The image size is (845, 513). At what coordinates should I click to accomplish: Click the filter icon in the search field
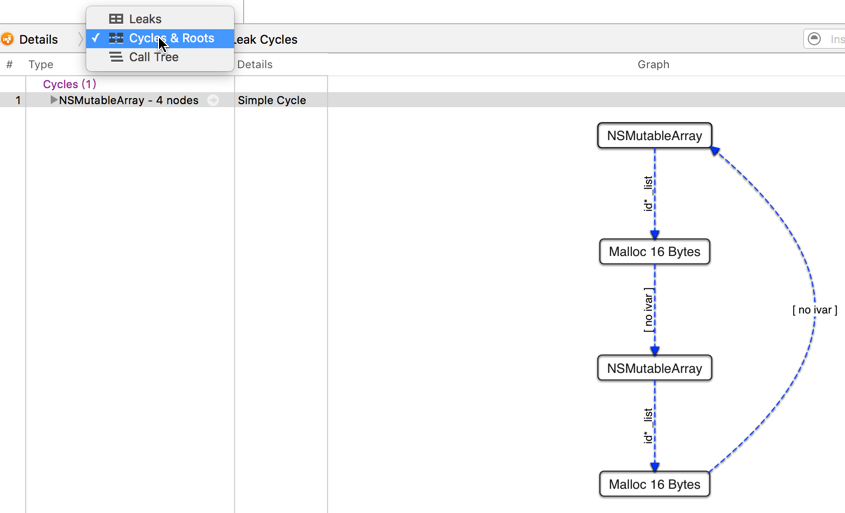click(814, 39)
